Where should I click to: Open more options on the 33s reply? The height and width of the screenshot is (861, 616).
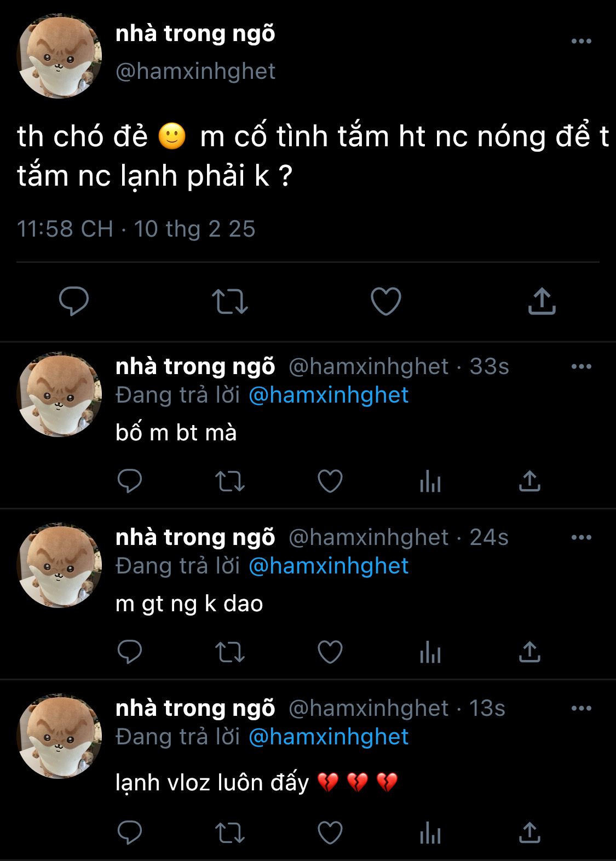tap(581, 366)
